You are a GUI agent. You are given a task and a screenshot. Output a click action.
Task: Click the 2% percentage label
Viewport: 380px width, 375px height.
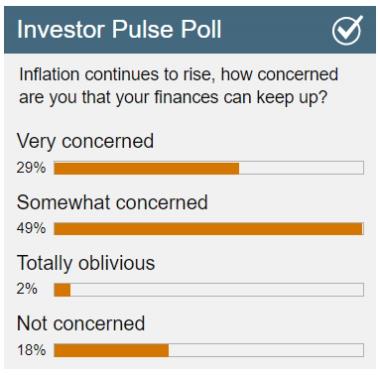pos(27,289)
